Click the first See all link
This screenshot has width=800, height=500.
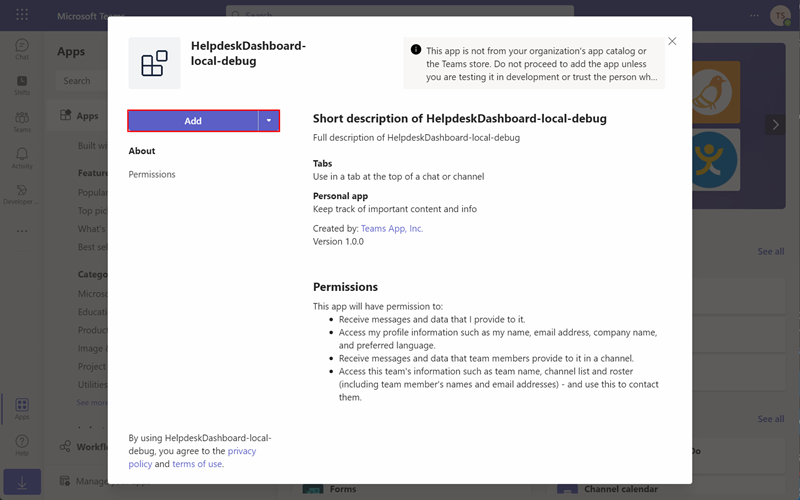tap(770, 252)
